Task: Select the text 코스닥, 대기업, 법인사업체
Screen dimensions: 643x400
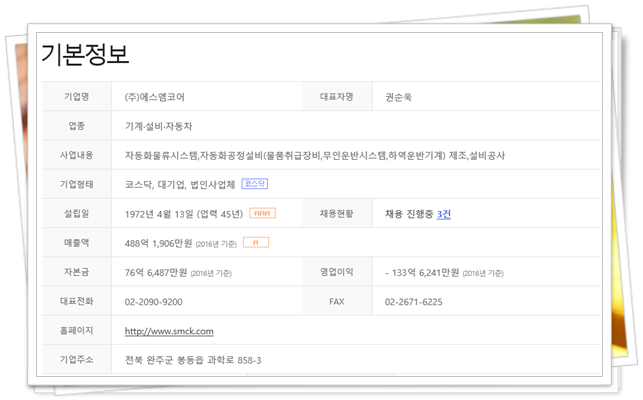Action: [180, 185]
